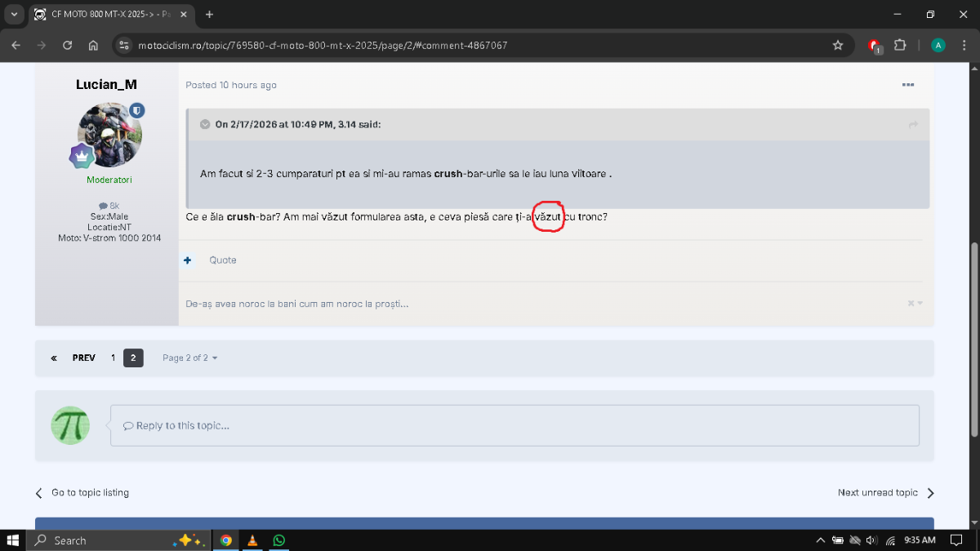
Task: Reload the page with the refresh icon
Action: pyautogui.click(x=67, y=46)
